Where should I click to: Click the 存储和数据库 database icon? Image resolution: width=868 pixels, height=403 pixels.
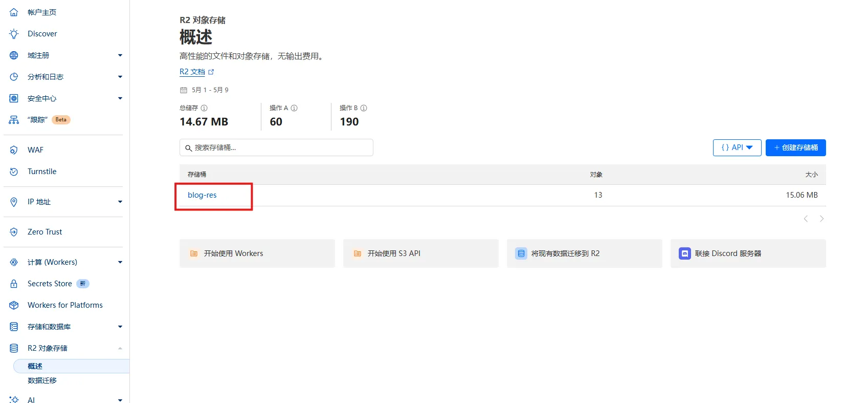point(14,327)
